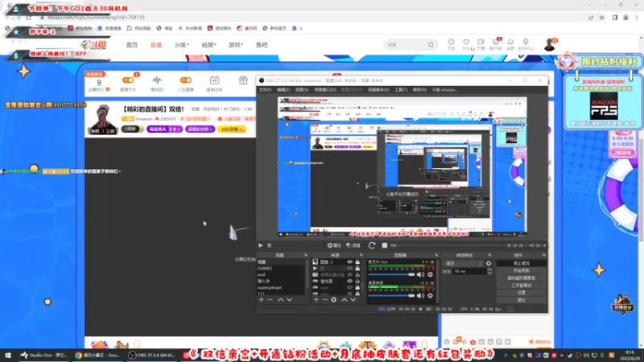644x362 pixels.
Task: Click the Studio Mode button in OBS controls
Action: (521, 286)
